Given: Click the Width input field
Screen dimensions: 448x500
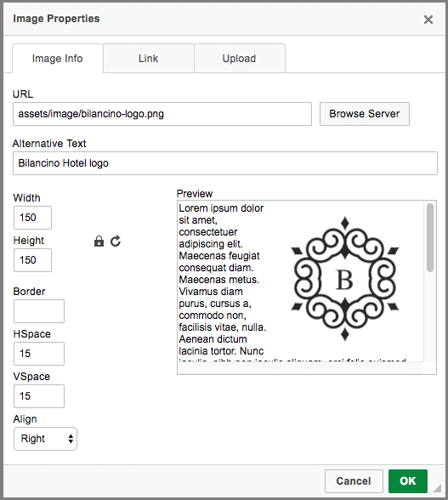Looking at the screenshot, I should click(32, 218).
